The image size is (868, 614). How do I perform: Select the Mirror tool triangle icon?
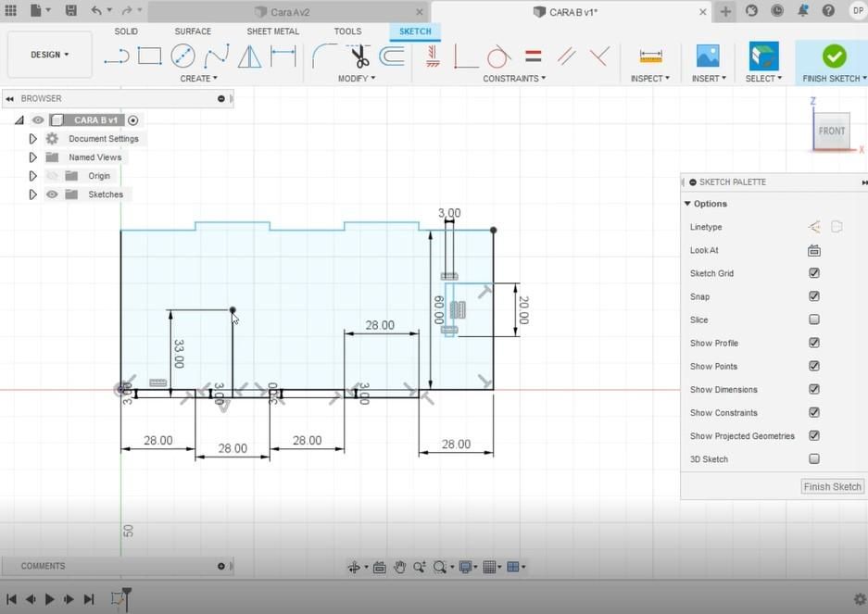click(250, 56)
